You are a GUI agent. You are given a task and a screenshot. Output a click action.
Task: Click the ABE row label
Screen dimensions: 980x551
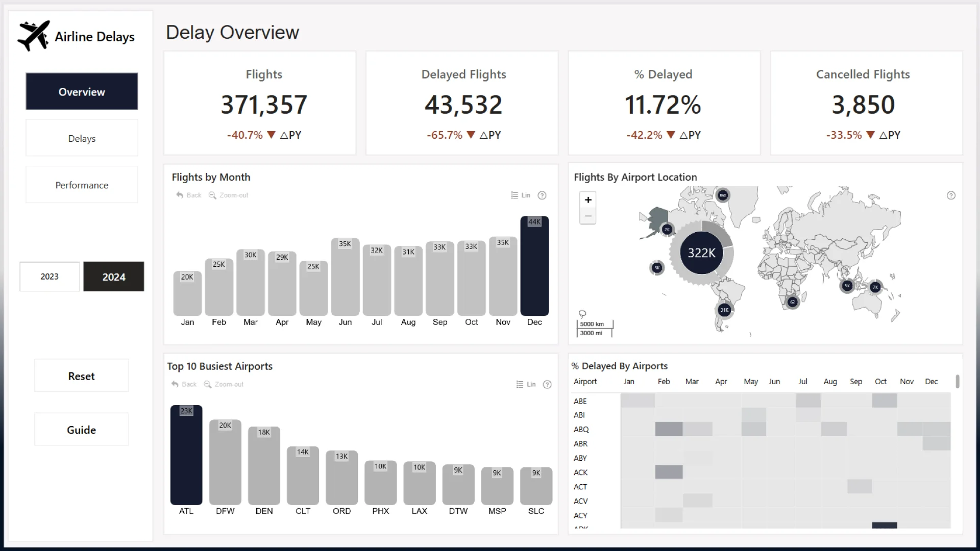coord(580,401)
